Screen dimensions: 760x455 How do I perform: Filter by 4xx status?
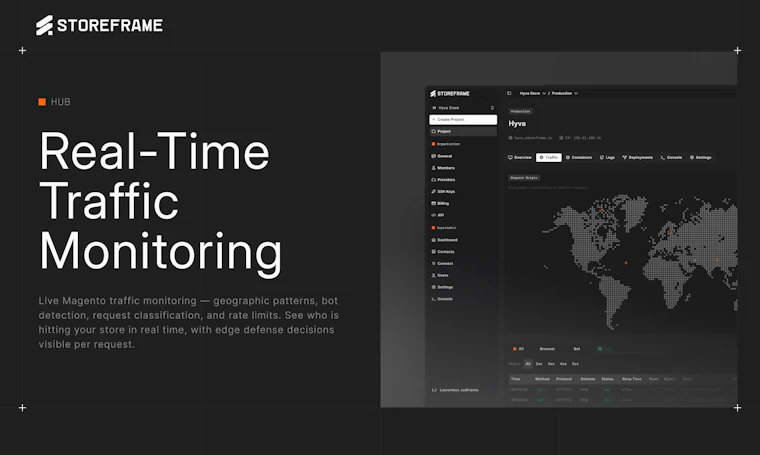coord(563,364)
